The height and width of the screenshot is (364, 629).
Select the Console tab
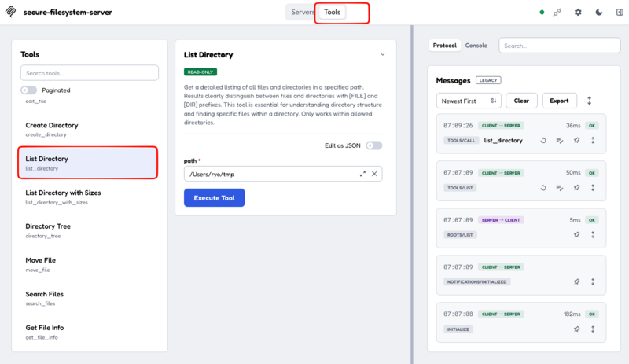pyautogui.click(x=476, y=46)
